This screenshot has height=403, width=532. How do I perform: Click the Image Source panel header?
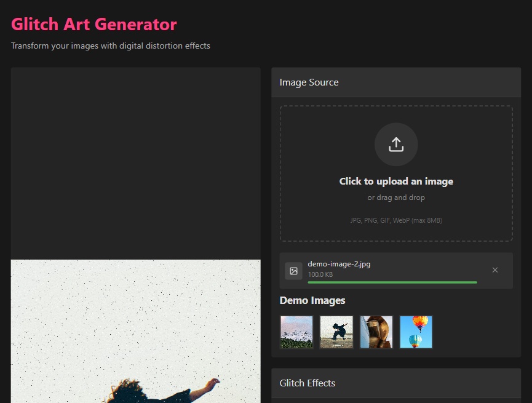tap(396, 82)
